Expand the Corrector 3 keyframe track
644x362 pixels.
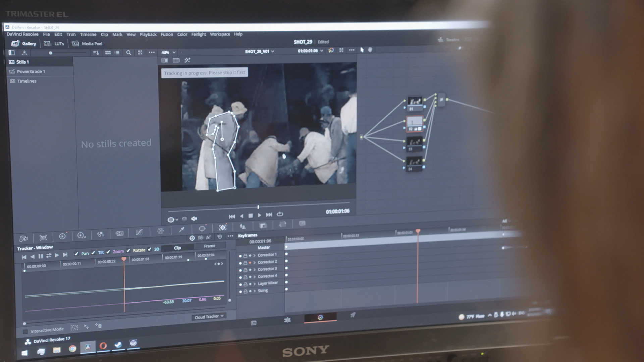pos(255,269)
